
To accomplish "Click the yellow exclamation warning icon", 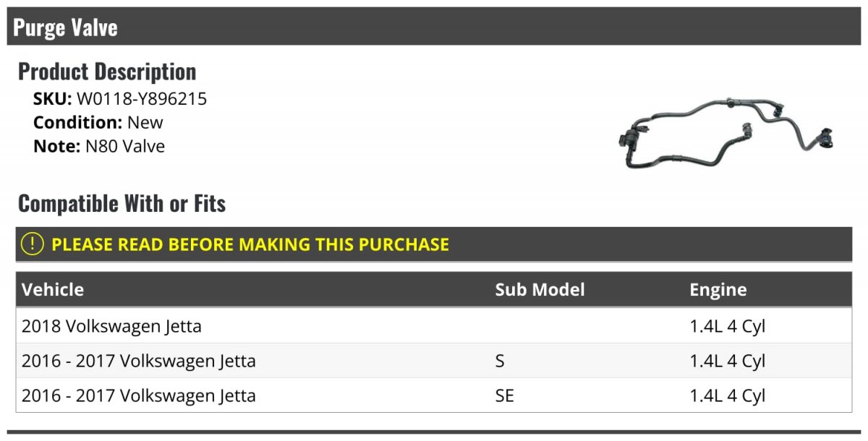I will point(33,244).
